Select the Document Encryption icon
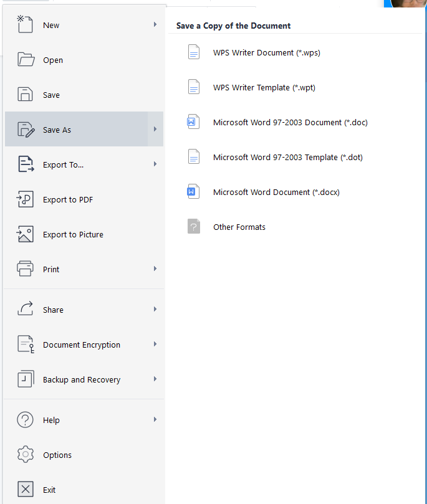427x504 pixels. coord(25,345)
